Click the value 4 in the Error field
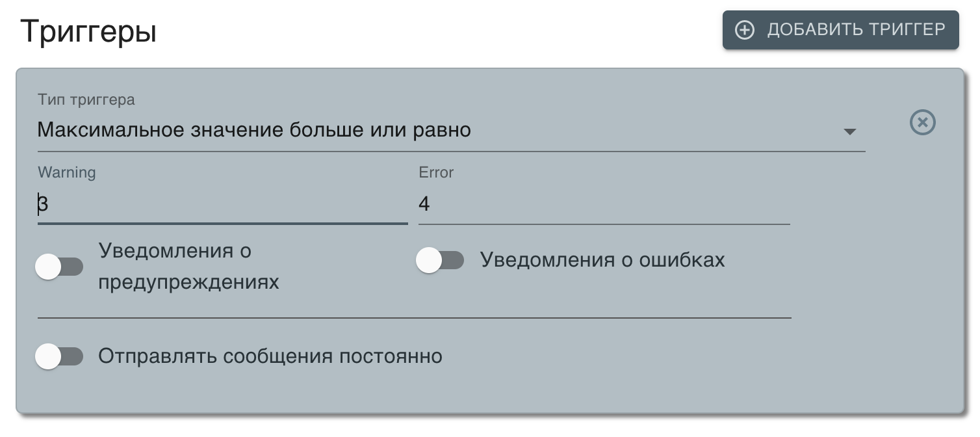This screenshot has width=980, height=437. click(424, 205)
